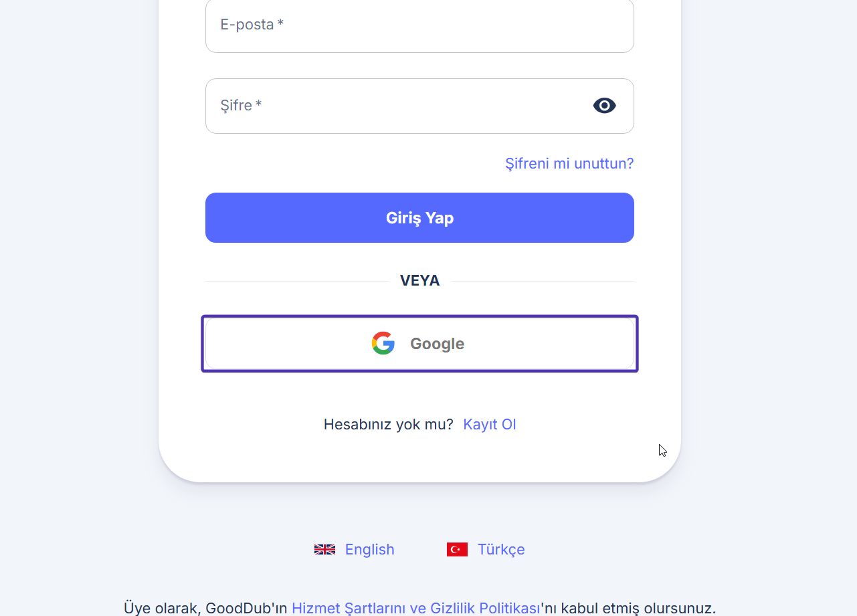Click the VEYA divider text
The width and height of the screenshot is (857, 616).
point(419,280)
